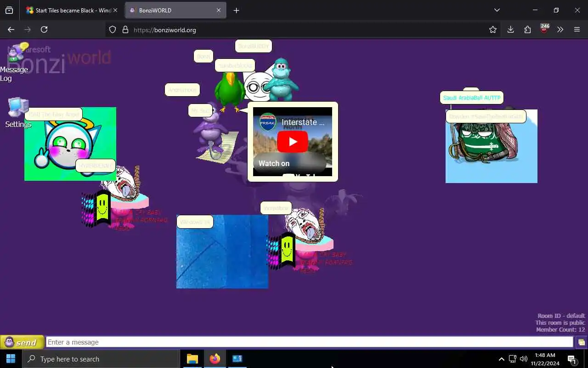Click the tracking protection shield icon
588x368 pixels.
click(113, 29)
